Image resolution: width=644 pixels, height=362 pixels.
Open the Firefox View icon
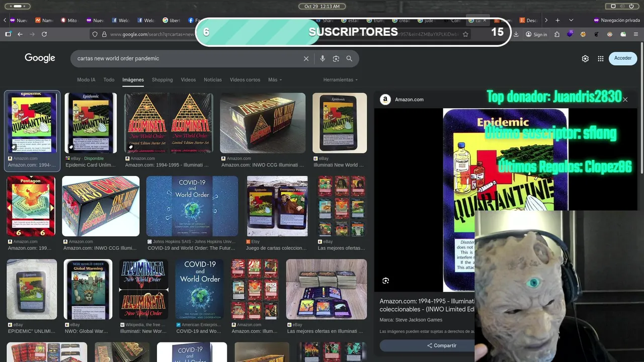pos(8,34)
